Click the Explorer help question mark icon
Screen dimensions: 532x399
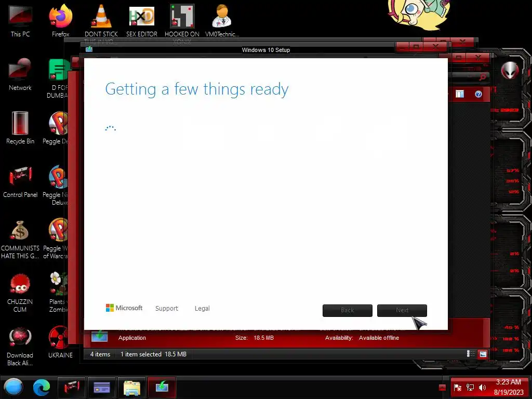478,94
